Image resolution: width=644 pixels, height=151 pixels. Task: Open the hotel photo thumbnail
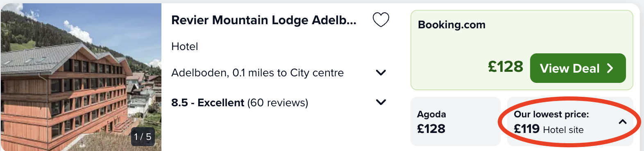tap(81, 77)
